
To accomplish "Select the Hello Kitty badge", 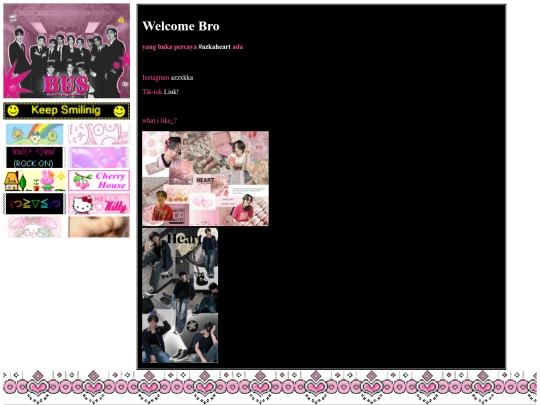I will [99, 204].
